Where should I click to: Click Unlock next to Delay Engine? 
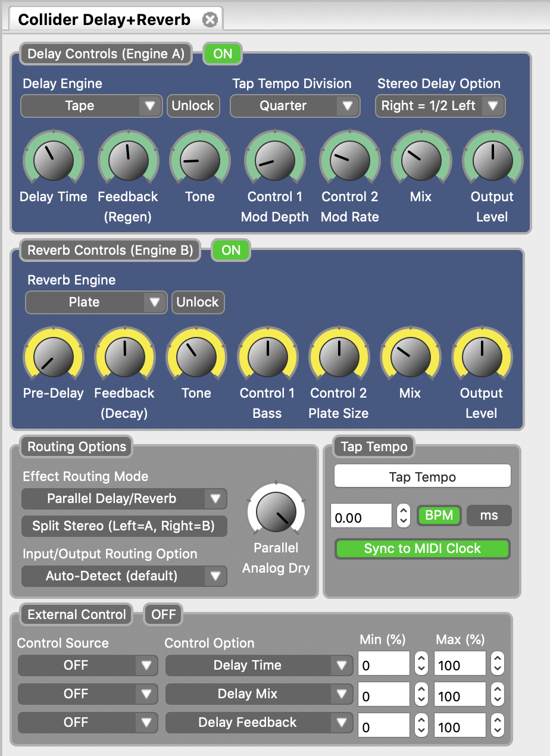193,106
